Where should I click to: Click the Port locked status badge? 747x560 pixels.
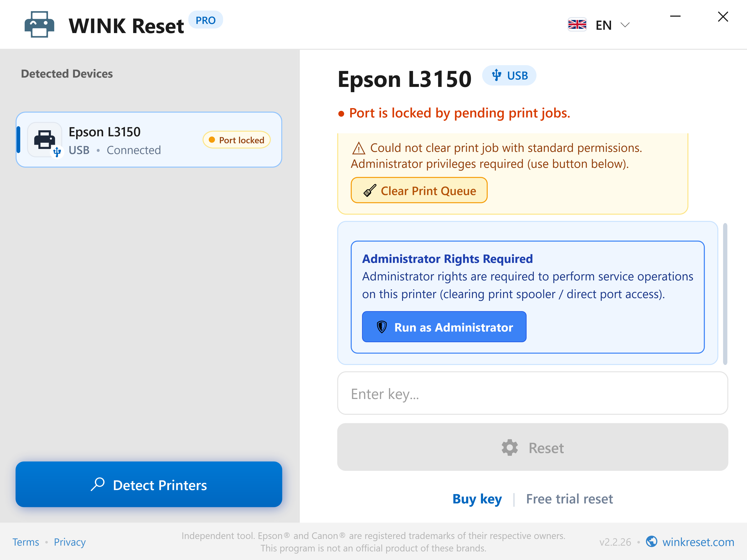coord(236,140)
